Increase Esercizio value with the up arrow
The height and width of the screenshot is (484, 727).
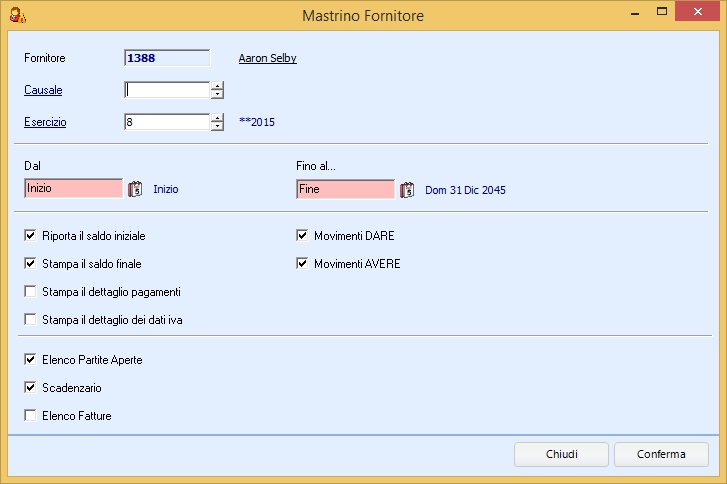tap(217, 118)
